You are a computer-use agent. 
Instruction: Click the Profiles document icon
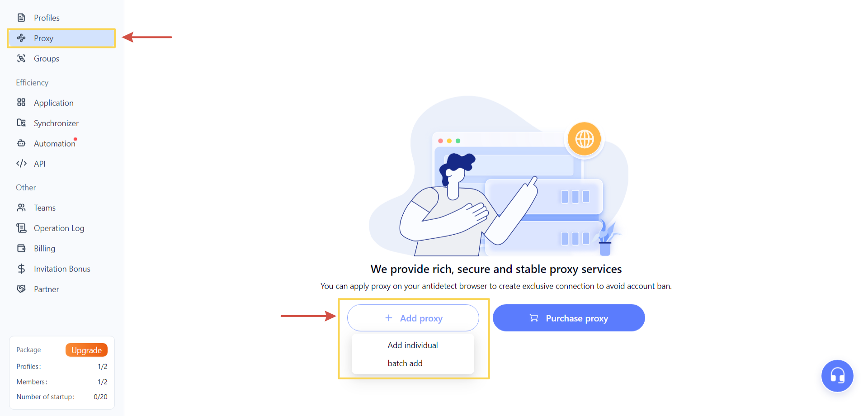tap(21, 18)
